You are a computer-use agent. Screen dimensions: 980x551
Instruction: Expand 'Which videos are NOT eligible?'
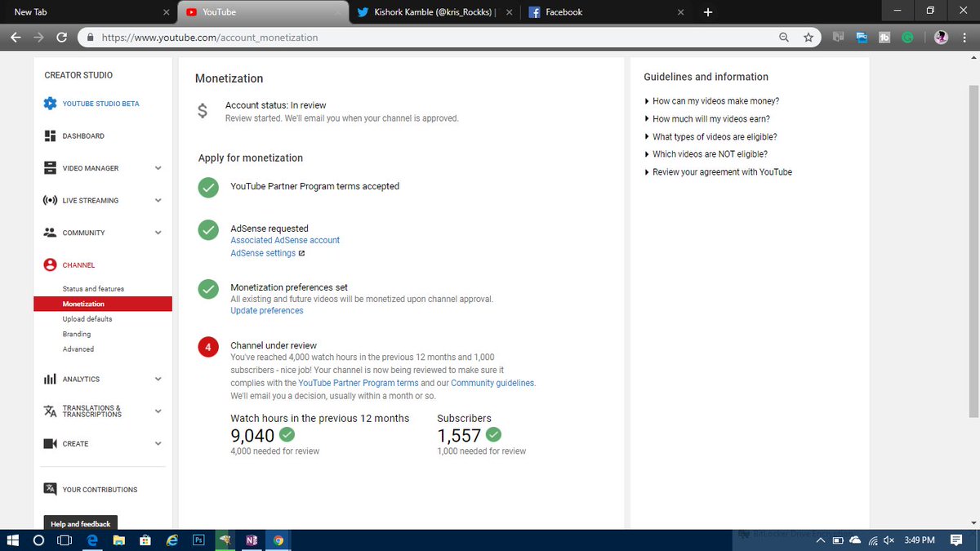pyautogui.click(x=706, y=154)
